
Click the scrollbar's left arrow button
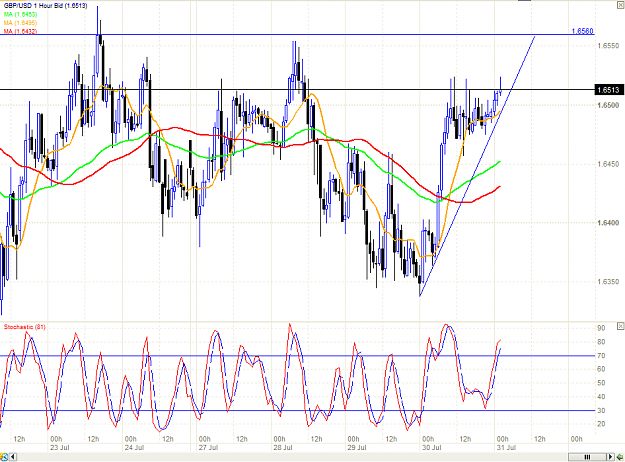click(13, 457)
